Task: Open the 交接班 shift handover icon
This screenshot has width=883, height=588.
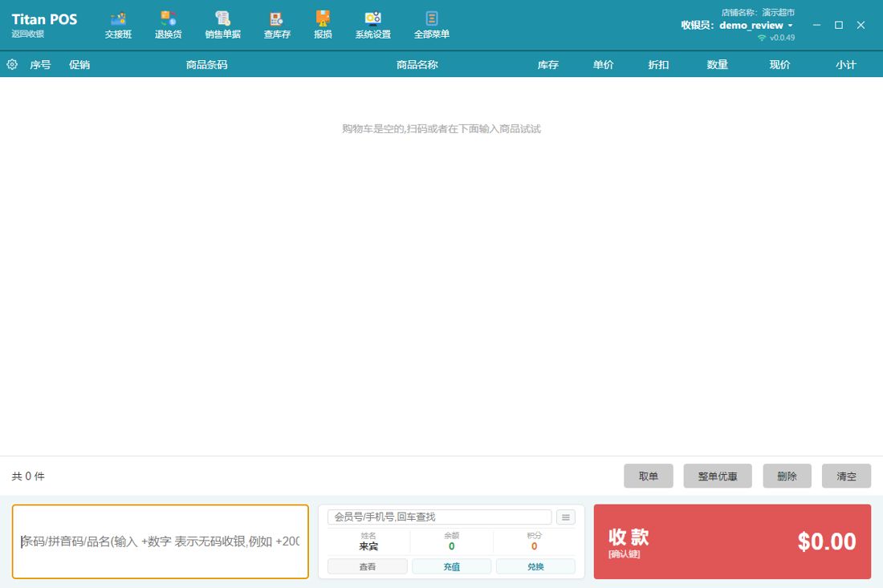Action: [x=118, y=26]
